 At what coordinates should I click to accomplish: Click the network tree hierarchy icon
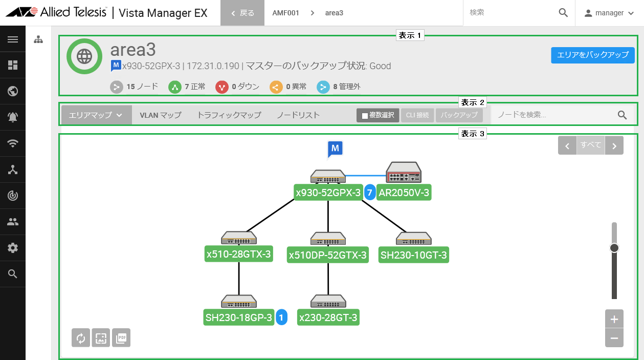[x=38, y=39]
